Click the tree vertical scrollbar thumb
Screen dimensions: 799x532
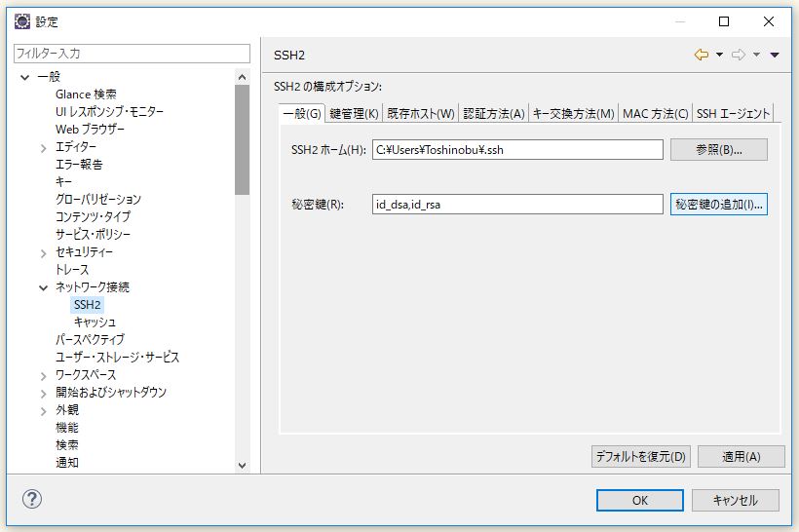click(242, 140)
